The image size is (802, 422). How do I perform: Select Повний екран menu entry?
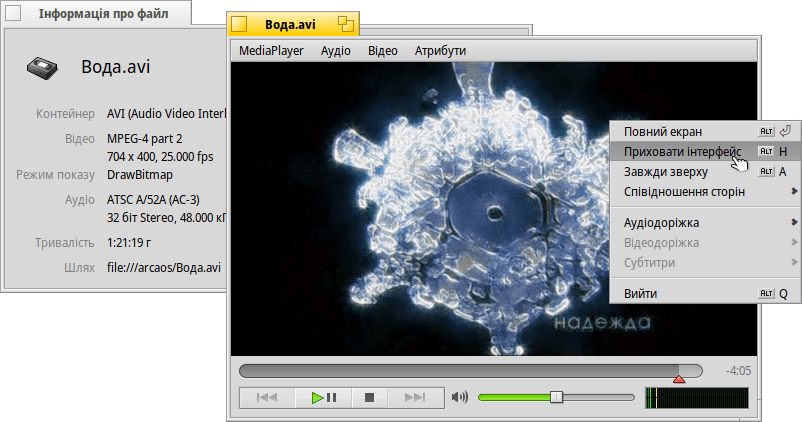tap(705, 131)
